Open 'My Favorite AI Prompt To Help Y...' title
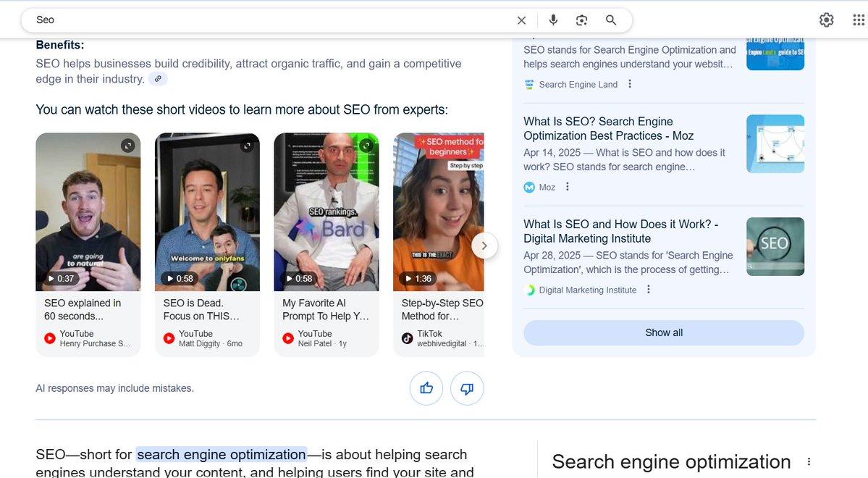This screenshot has height=478, width=868. [326, 310]
